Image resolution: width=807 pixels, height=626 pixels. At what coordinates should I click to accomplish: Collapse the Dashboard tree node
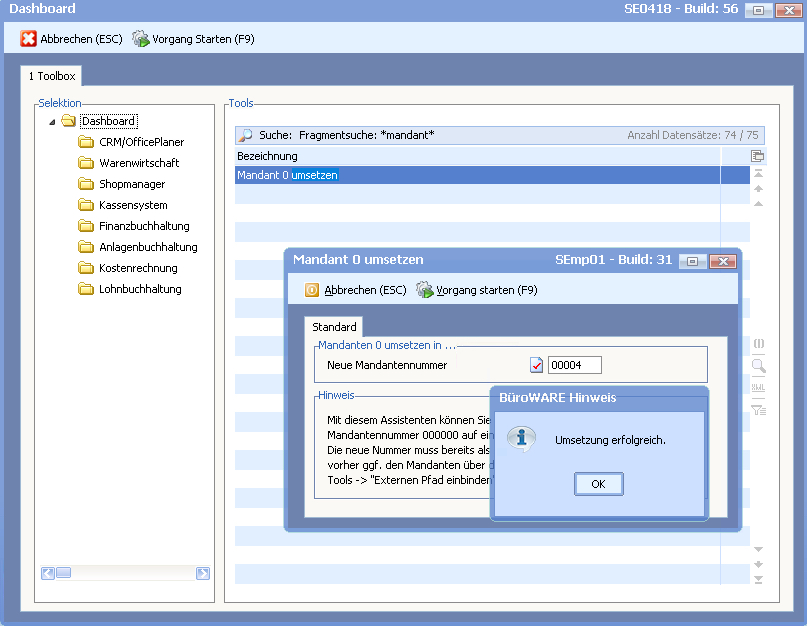tap(52, 122)
